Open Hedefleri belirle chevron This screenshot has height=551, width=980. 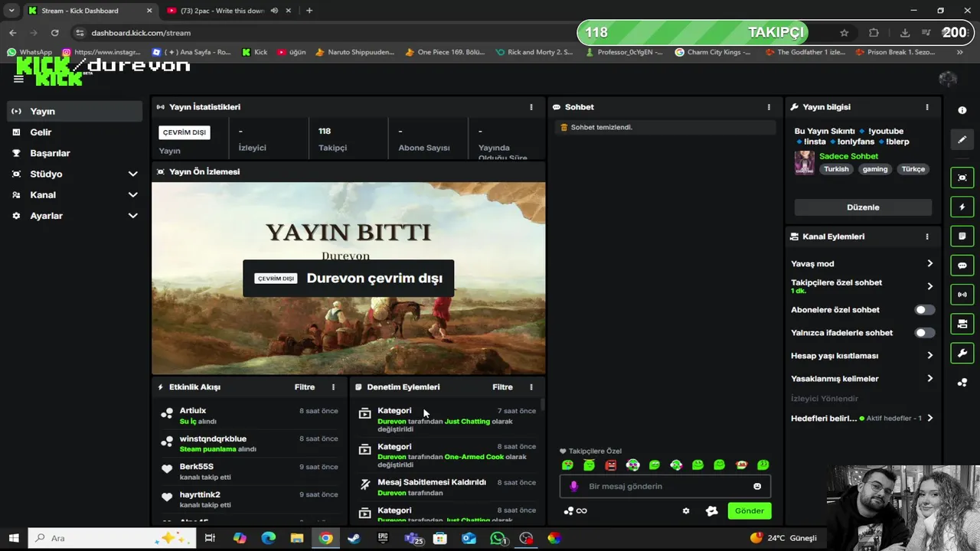pyautogui.click(x=930, y=419)
